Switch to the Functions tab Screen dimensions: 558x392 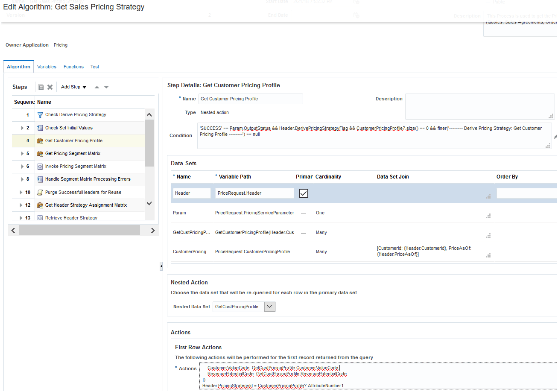pos(74,67)
